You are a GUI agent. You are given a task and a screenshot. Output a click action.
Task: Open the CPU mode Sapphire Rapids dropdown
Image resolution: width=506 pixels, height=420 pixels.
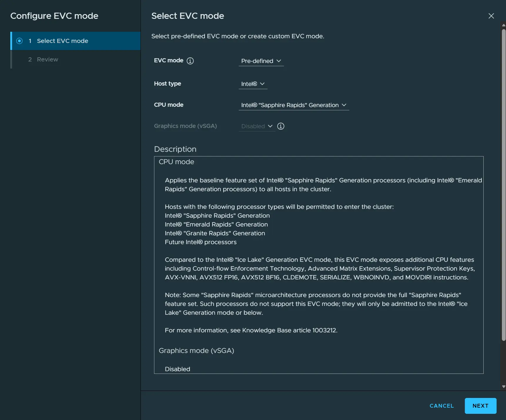click(x=294, y=105)
